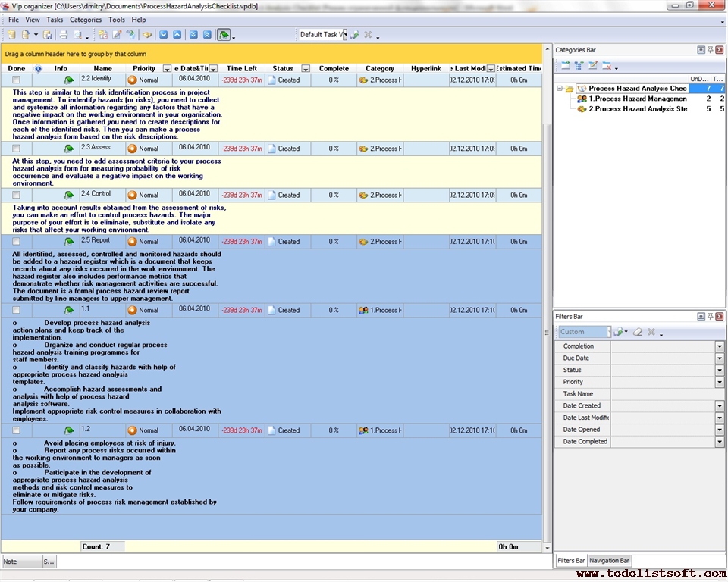Sort by the Time Left column header
Screen dimensions: 728x582
[x=241, y=69]
